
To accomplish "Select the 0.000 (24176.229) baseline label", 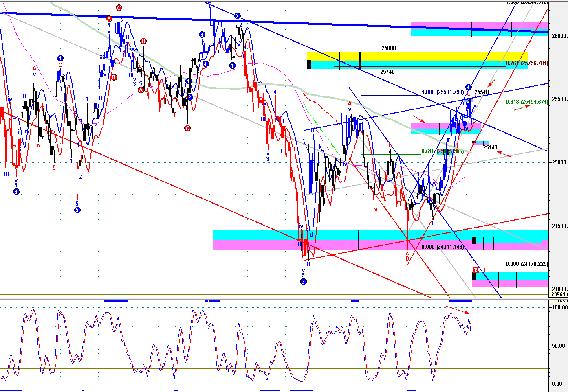I will pyautogui.click(x=527, y=264).
